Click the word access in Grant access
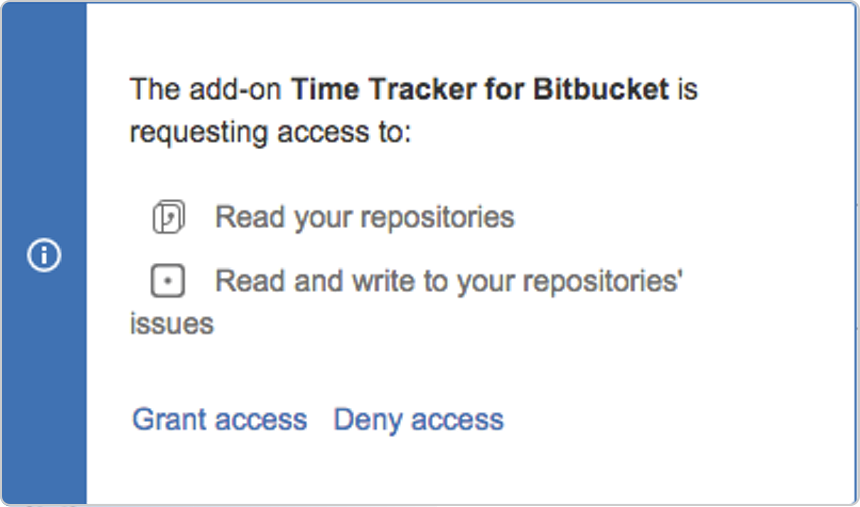The width and height of the screenshot is (860, 507). (x=261, y=421)
